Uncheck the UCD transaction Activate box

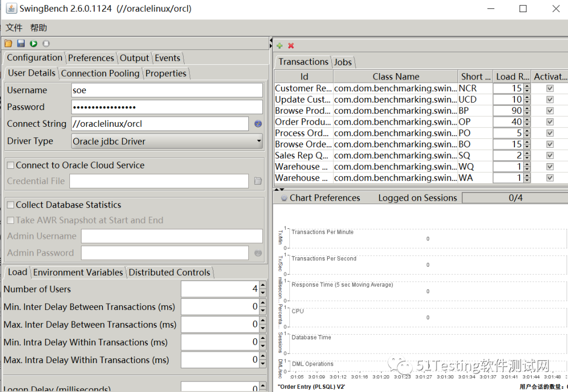point(550,99)
